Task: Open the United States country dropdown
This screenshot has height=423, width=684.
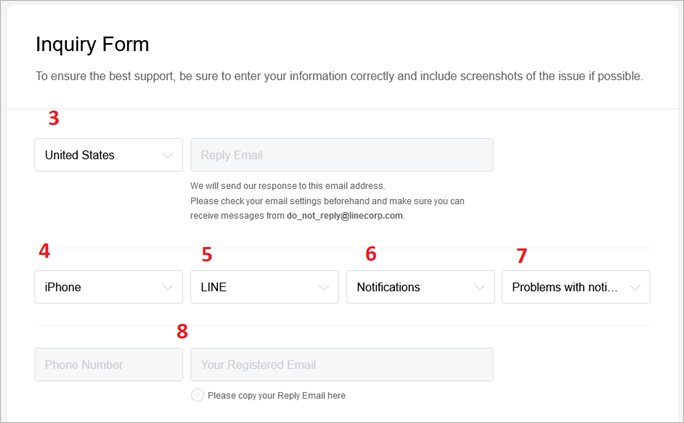Action: coord(100,155)
